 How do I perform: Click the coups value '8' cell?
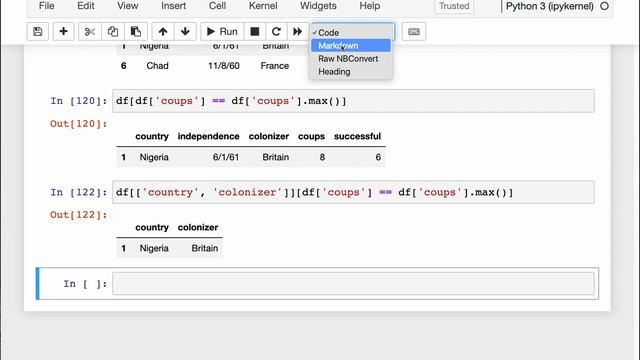pos(322,157)
